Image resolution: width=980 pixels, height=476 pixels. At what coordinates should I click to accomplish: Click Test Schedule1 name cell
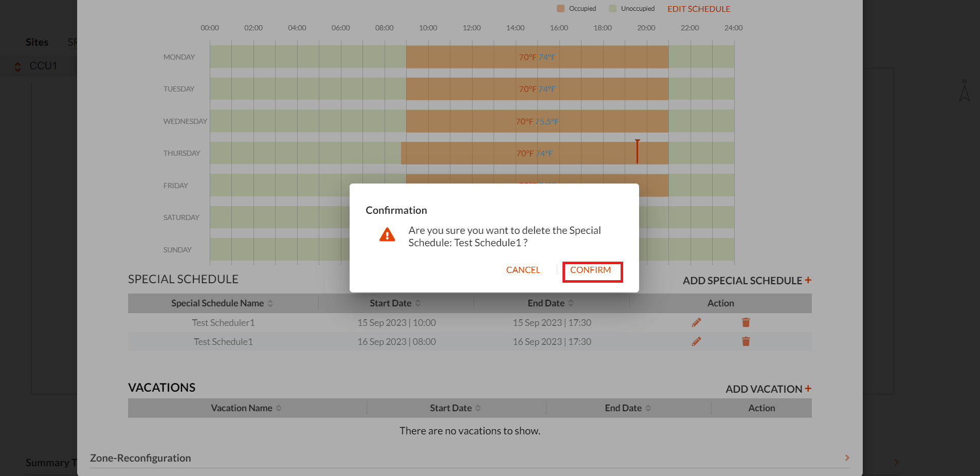[223, 342]
